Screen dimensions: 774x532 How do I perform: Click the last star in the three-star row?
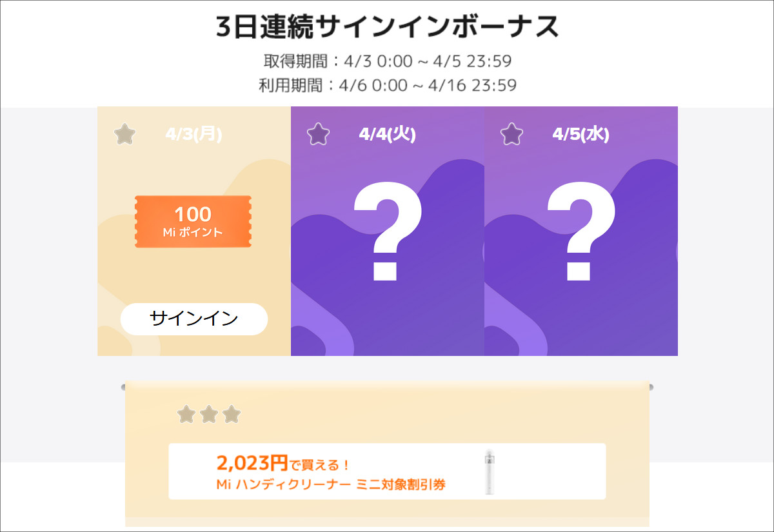231,415
